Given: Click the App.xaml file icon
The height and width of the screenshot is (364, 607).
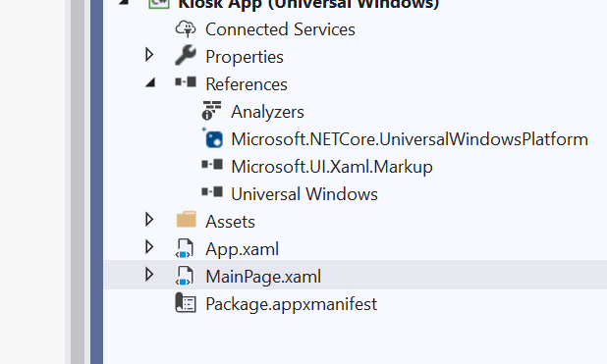Looking at the screenshot, I should tap(185, 248).
